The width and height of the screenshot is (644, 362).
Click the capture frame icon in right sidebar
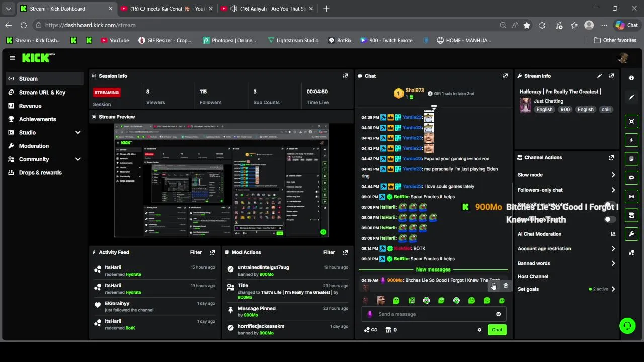631,121
